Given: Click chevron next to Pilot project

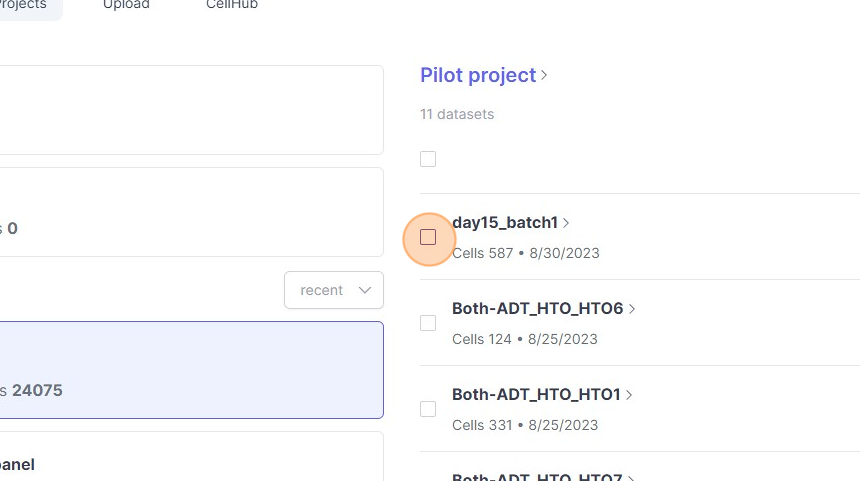Looking at the screenshot, I should (545, 75).
